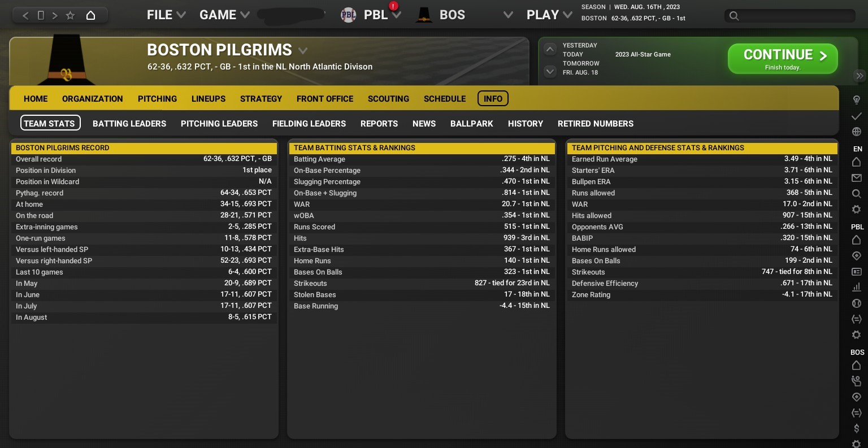Click the baseball scores icon under PBL
Image resolution: width=868 pixels, height=448 pixels.
[x=857, y=302]
